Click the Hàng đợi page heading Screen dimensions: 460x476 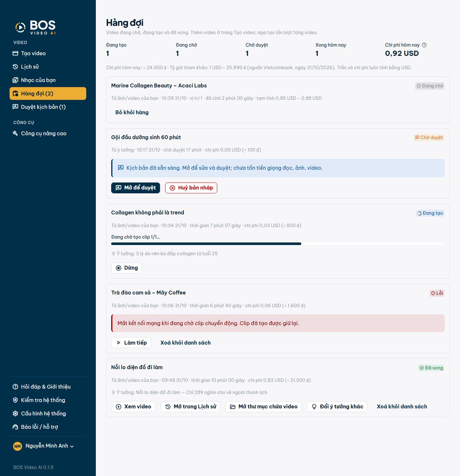click(x=125, y=23)
